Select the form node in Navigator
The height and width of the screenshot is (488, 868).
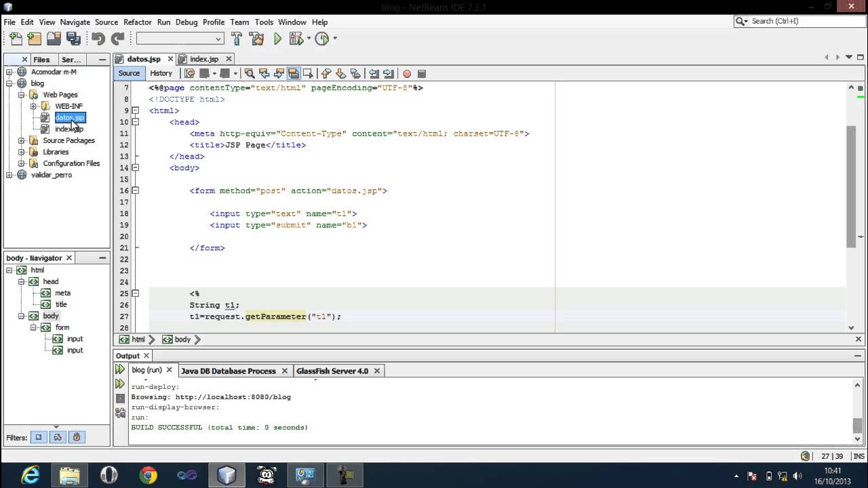[62, 327]
